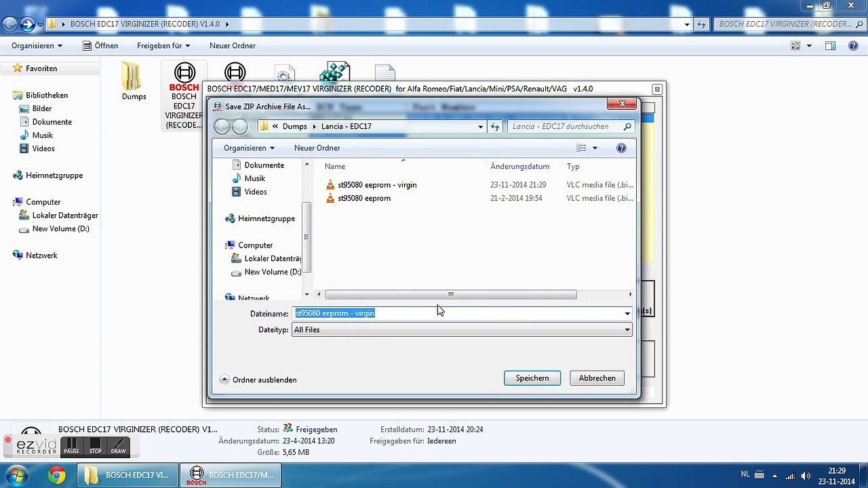Select Videos in dialog navigation pane

tap(250, 192)
